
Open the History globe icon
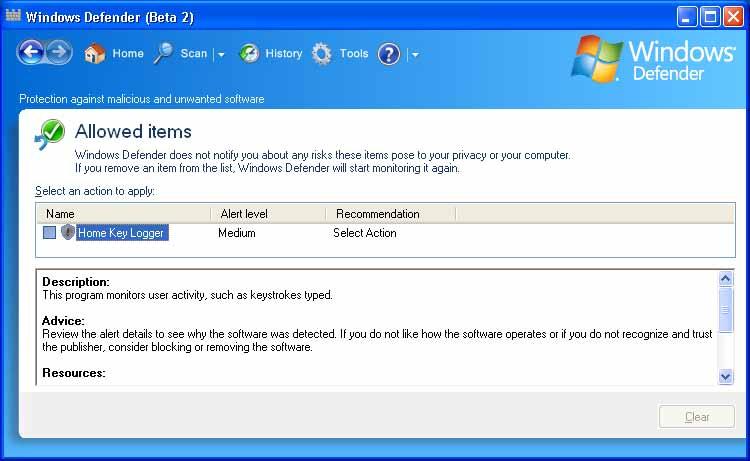(249, 54)
